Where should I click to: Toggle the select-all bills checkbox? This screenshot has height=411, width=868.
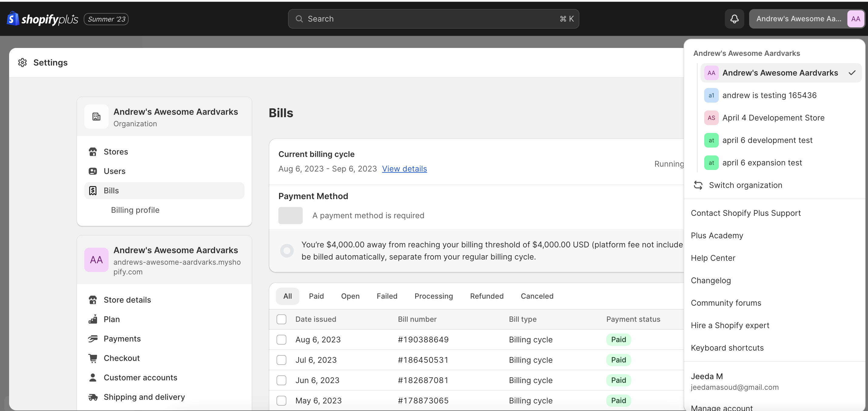pyautogui.click(x=281, y=319)
